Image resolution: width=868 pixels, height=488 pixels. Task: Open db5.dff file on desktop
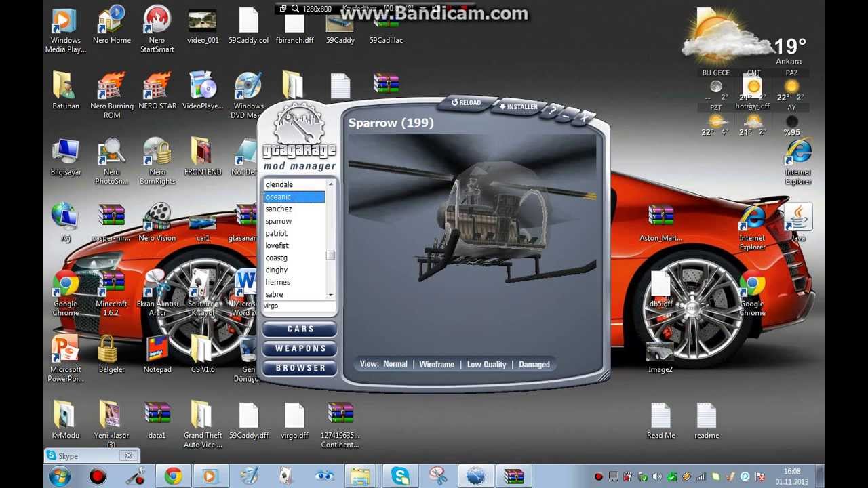point(660,289)
